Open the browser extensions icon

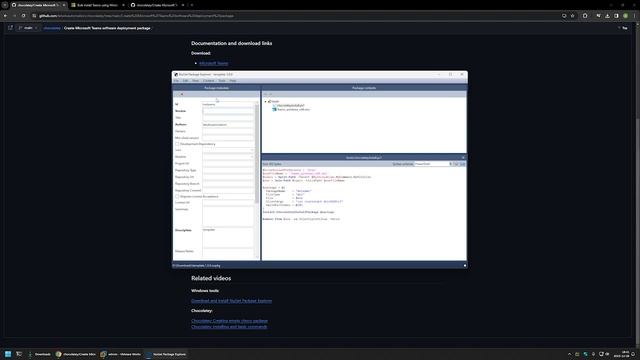(x=585, y=16)
